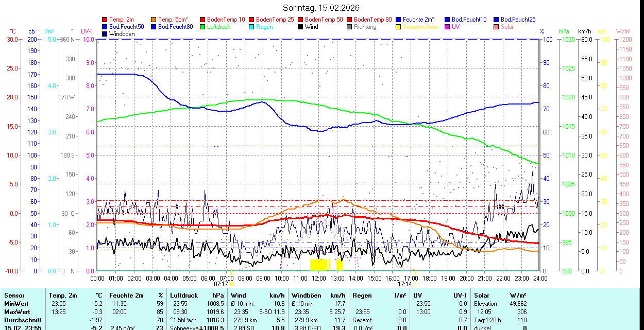Click the gray Richtung legend square
This screenshot has height=330, width=644.
click(x=349, y=27)
